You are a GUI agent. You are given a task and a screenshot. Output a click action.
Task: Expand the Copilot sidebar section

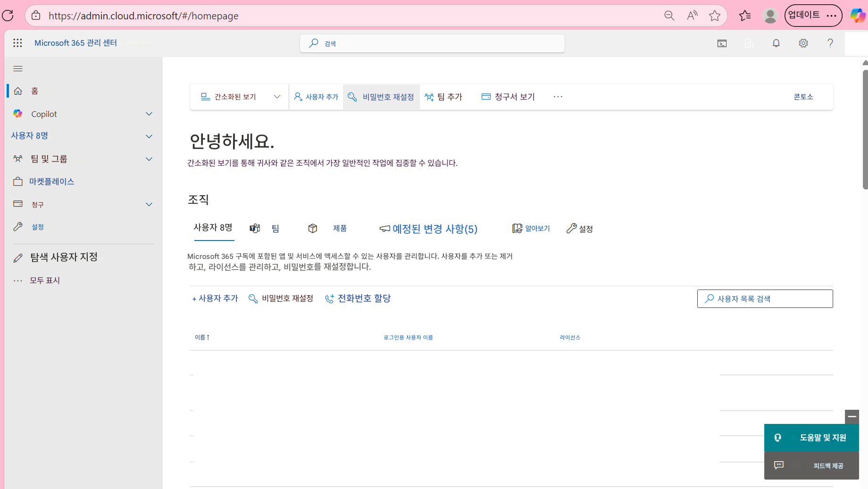coord(149,114)
